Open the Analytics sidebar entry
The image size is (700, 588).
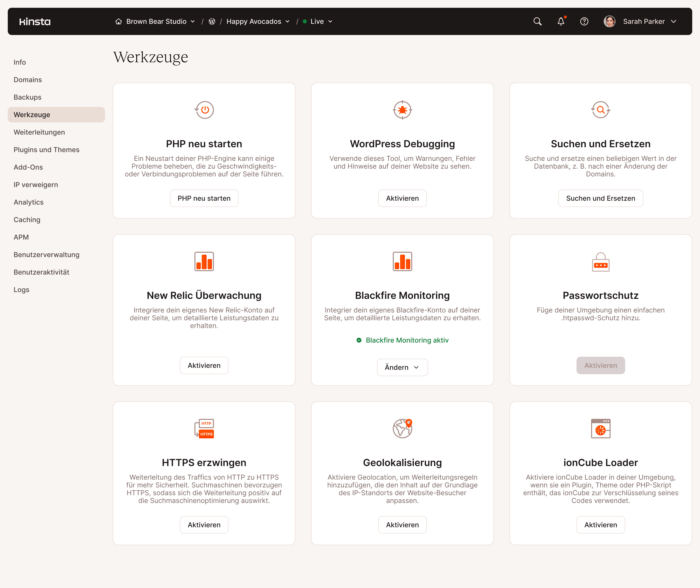pyautogui.click(x=28, y=202)
